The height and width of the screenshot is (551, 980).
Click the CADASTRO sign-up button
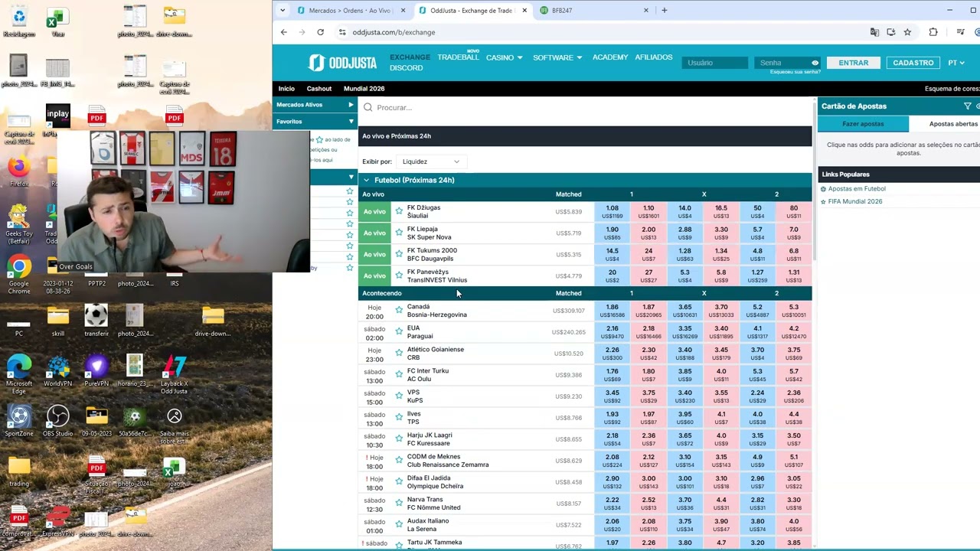[913, 63]
